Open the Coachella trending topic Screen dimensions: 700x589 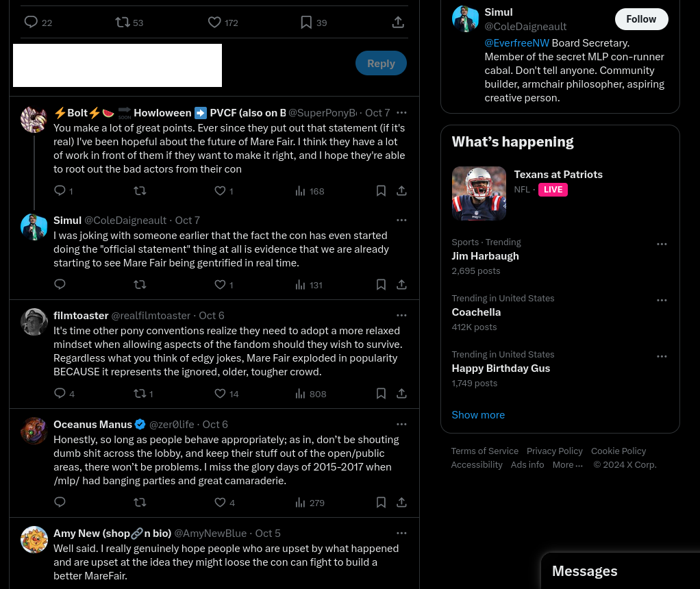coord(476,312)
